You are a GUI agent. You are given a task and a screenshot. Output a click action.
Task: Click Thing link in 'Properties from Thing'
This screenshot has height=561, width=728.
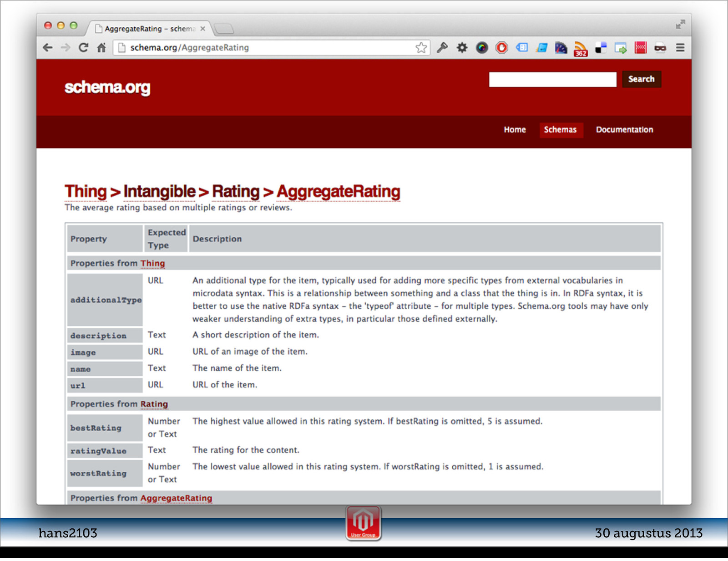[152, 263]
